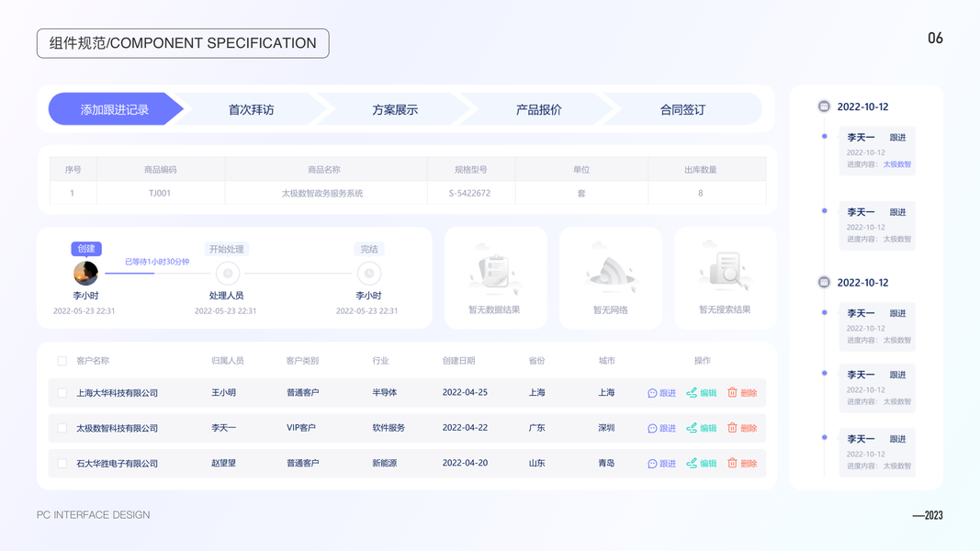The width and height of the screenshot is (980, 551).
Task: Click the S-5422672 specification cell
Action: (469, 193)
